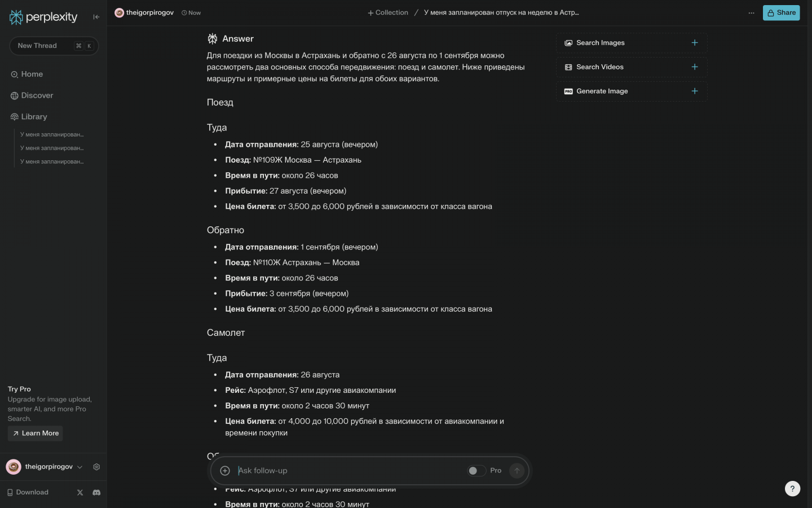Open account settings gear icon
The width and height of the screenshot is (812, 508).
[x=96, y=467]
